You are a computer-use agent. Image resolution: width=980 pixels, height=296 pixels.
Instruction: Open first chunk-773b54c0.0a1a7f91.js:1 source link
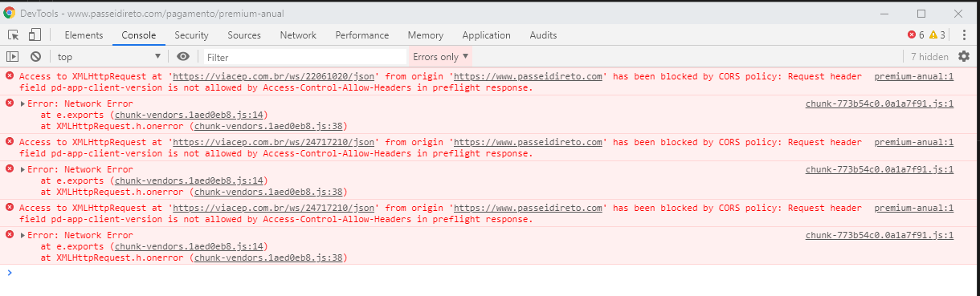pyautogui.click(x=880, y=103)
